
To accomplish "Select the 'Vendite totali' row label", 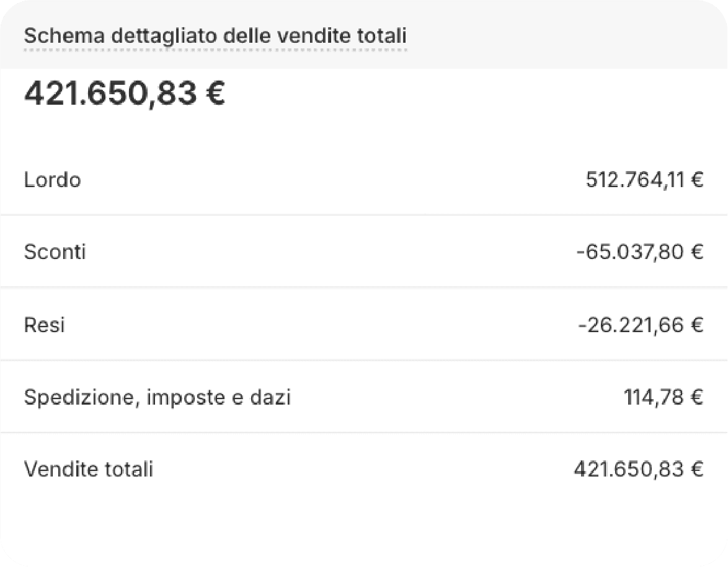I will click(x=88, y=469).
